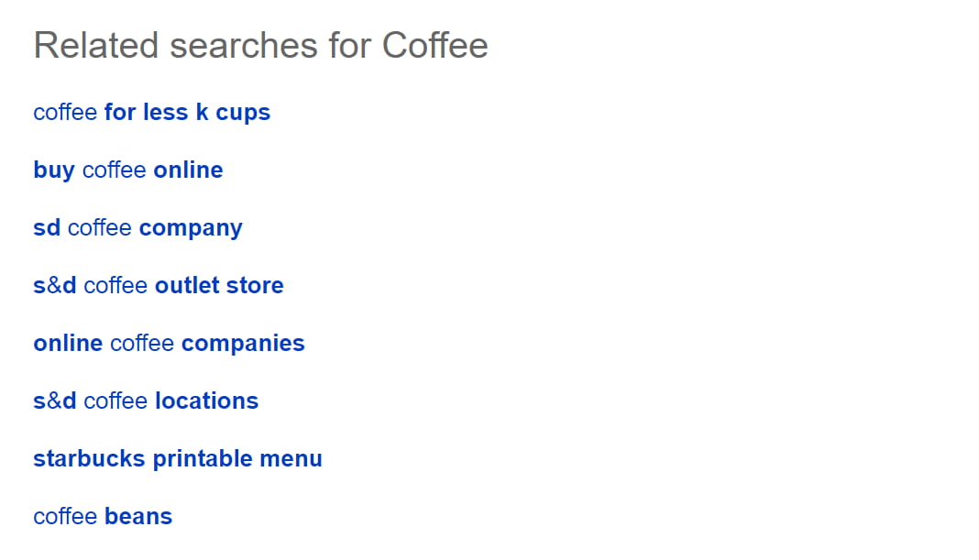Click the bold word "company"
This screenshot has width=979, height=560.
click(191, 228)
